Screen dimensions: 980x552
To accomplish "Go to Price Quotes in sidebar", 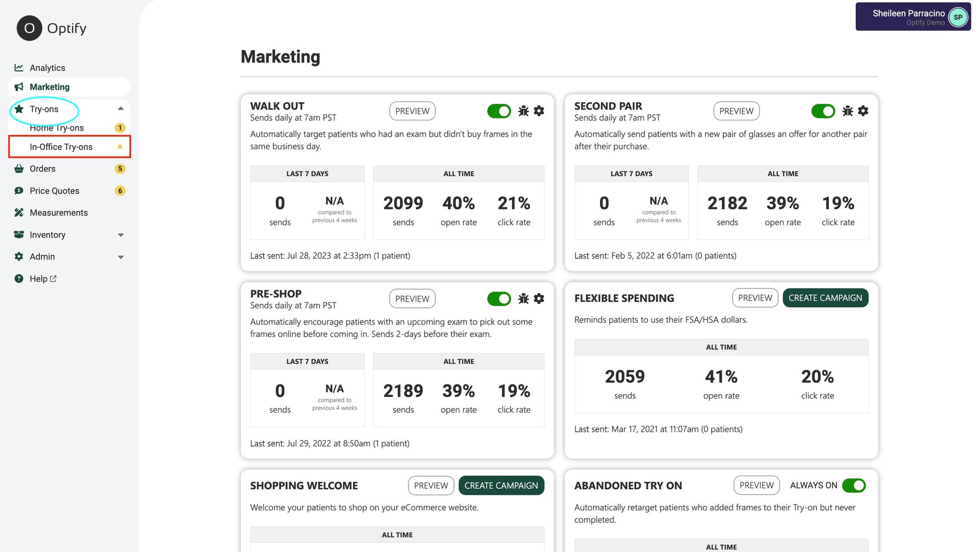I will (54, 191).
